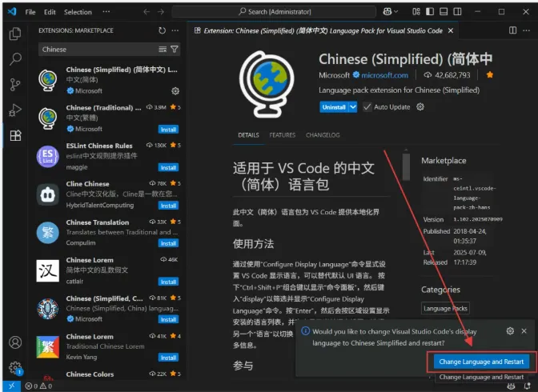Open extension settings gear beside Auto Update
The width and height of the screenshot is (538, 392).
pos(420,107)
